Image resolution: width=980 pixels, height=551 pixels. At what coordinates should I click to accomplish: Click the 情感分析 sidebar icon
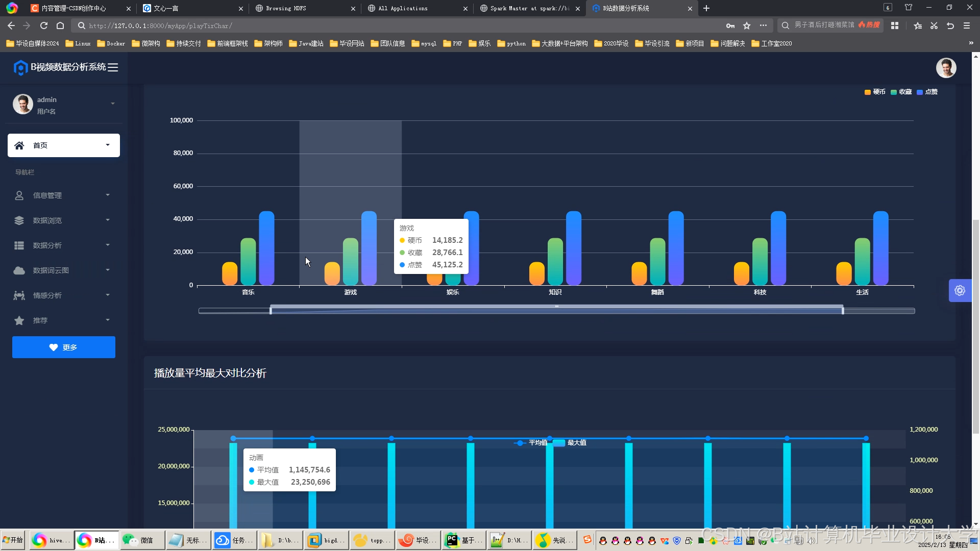click(19, 295)
